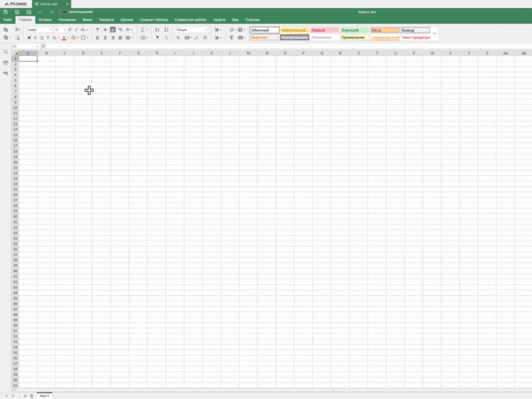Align cell content to middle
The height and width of the screenshot is (399, 532).
105,30
